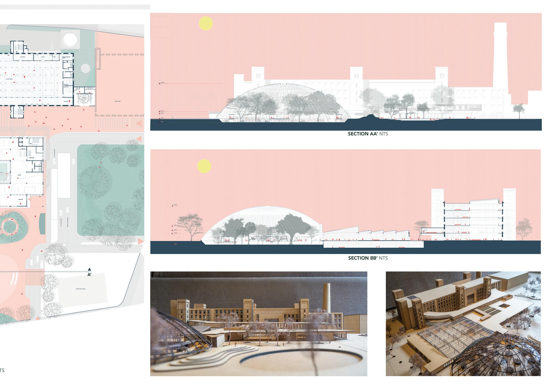Screen dimensions: 555x392
Task: Select the SECTION BB' NTS caption
Action: 368,258
